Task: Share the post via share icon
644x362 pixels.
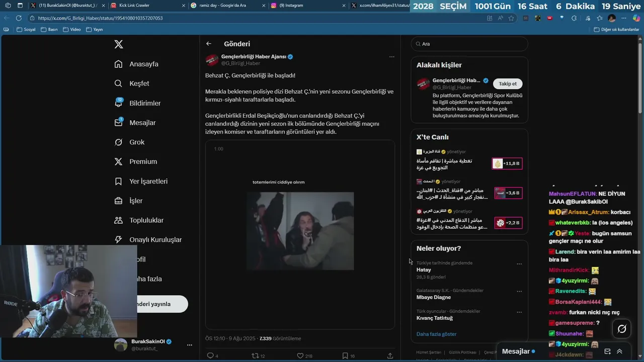Action: pyautogui.click(x=390, y=355)
